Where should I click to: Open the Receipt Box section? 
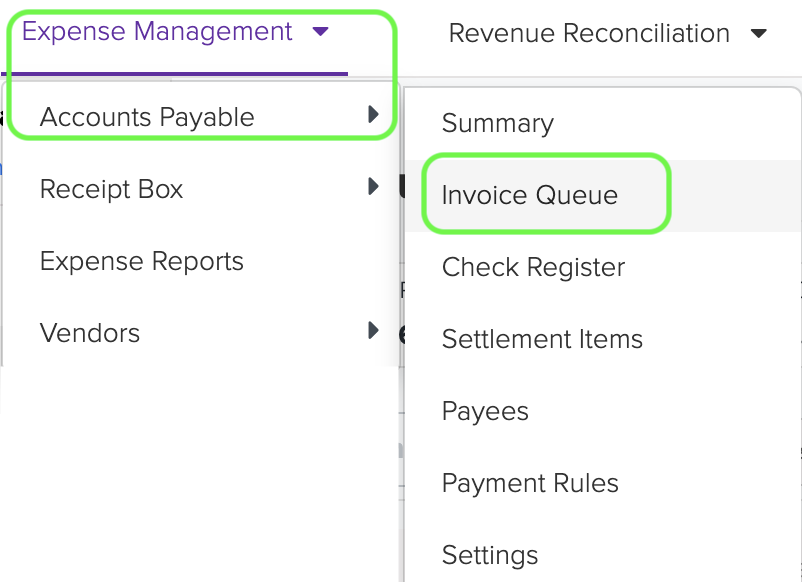pos(110,188)
